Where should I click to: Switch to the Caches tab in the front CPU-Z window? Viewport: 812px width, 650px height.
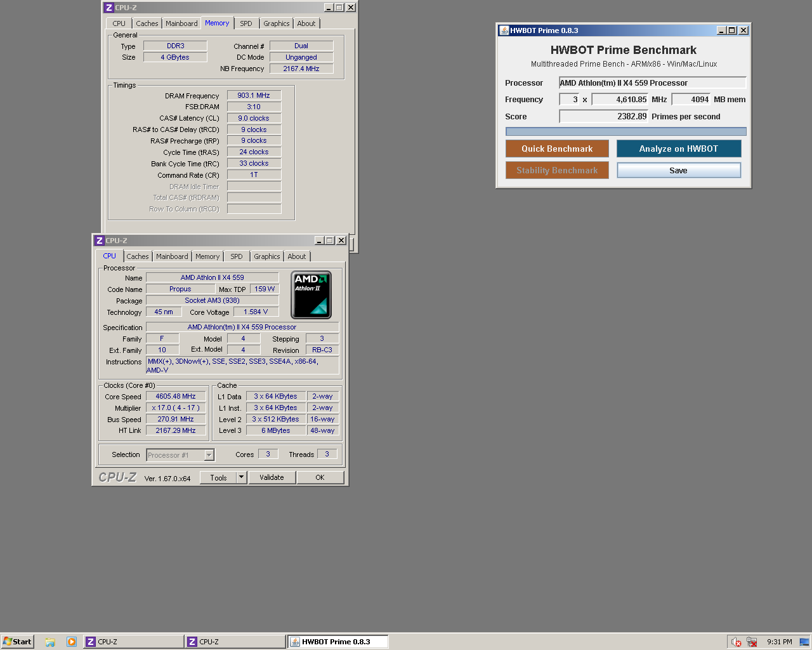[138, 256]
